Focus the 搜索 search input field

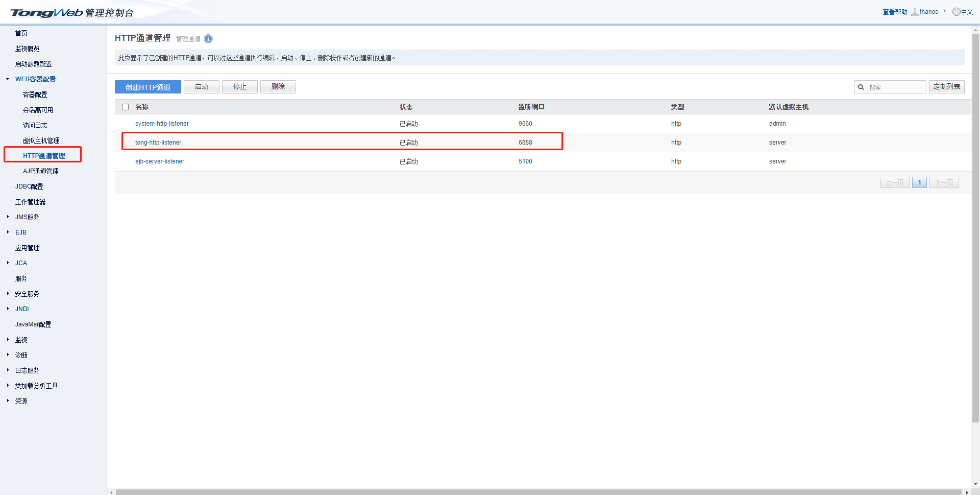click(x=895, y=87)
